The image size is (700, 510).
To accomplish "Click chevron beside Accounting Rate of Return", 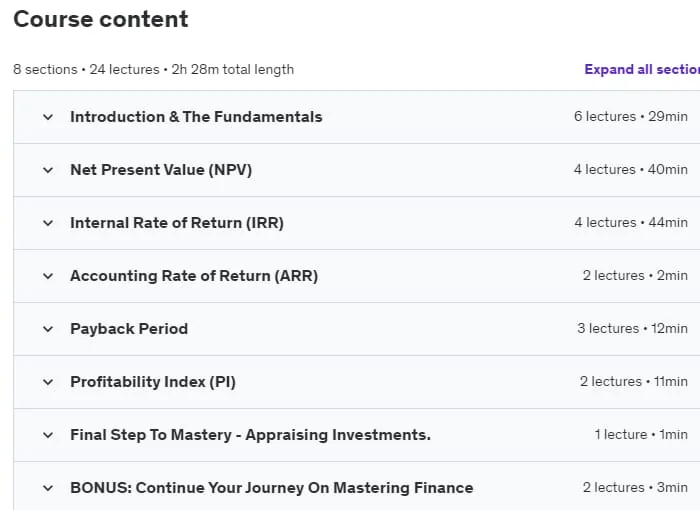I will point(48,276).
